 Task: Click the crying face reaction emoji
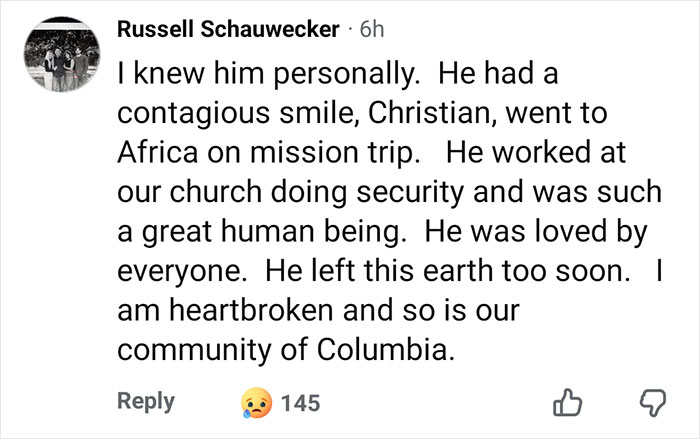click(255, 402)
